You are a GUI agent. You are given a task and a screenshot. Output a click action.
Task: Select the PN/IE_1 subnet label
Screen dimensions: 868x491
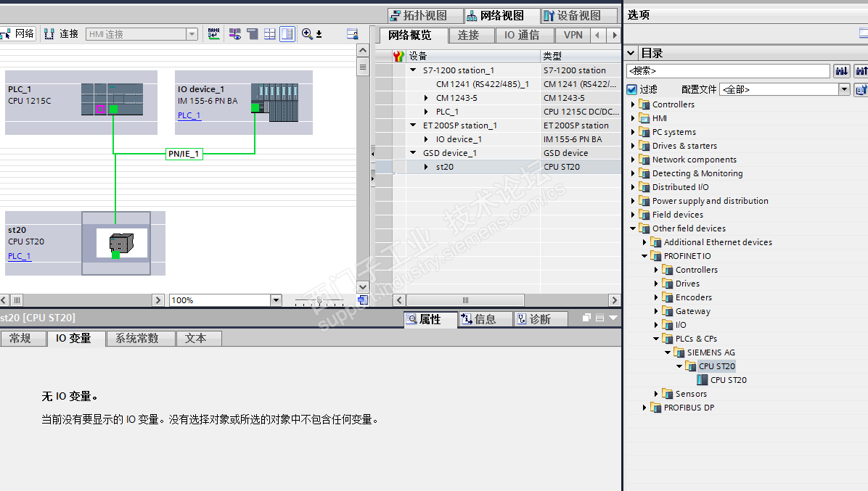coord(184,154)
